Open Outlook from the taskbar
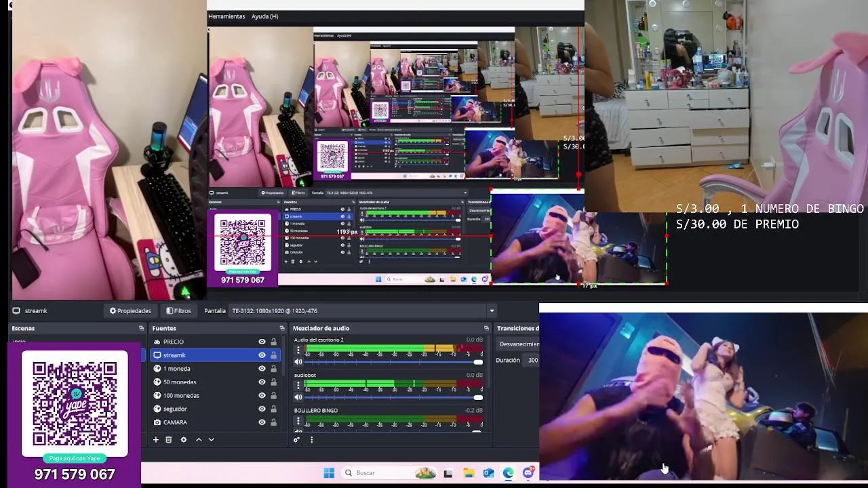 [x=488, y=473]
